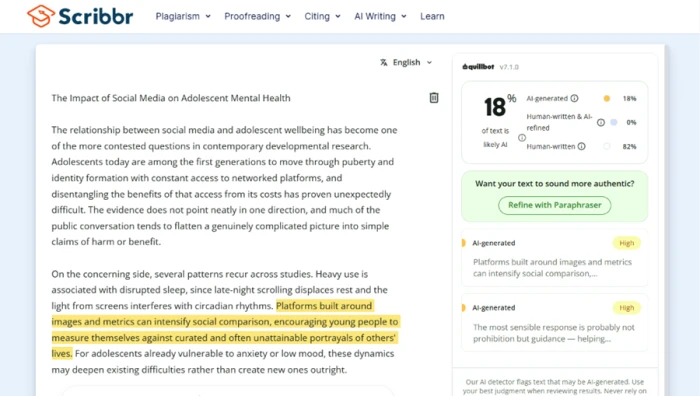Click the Scribbr logo
The height and width of the screenshot is (396, 700).
80,16
